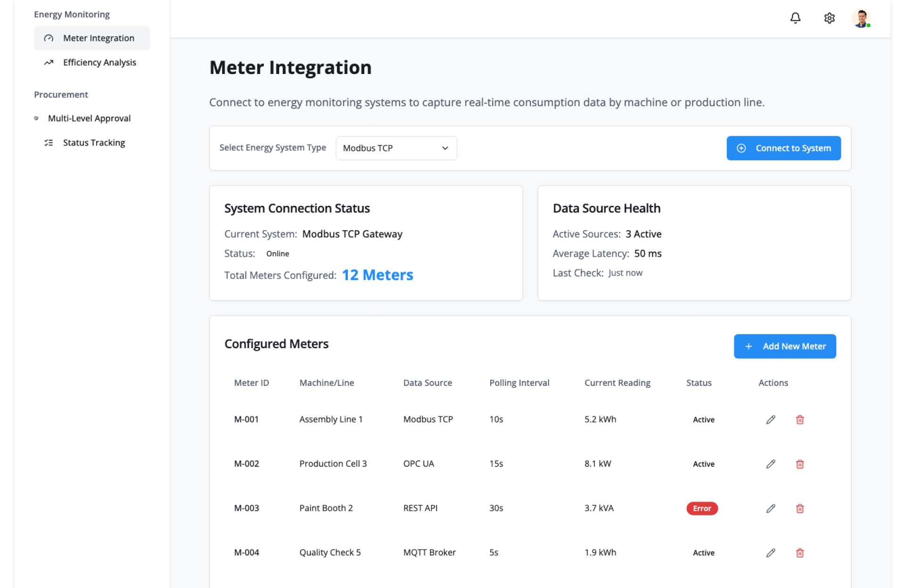Open settings gear icon

point(829,18)
